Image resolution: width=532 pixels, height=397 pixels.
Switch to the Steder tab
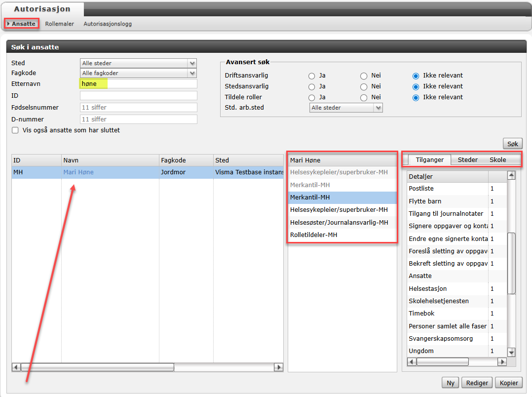pyautogui.click(x=467, y=160)
